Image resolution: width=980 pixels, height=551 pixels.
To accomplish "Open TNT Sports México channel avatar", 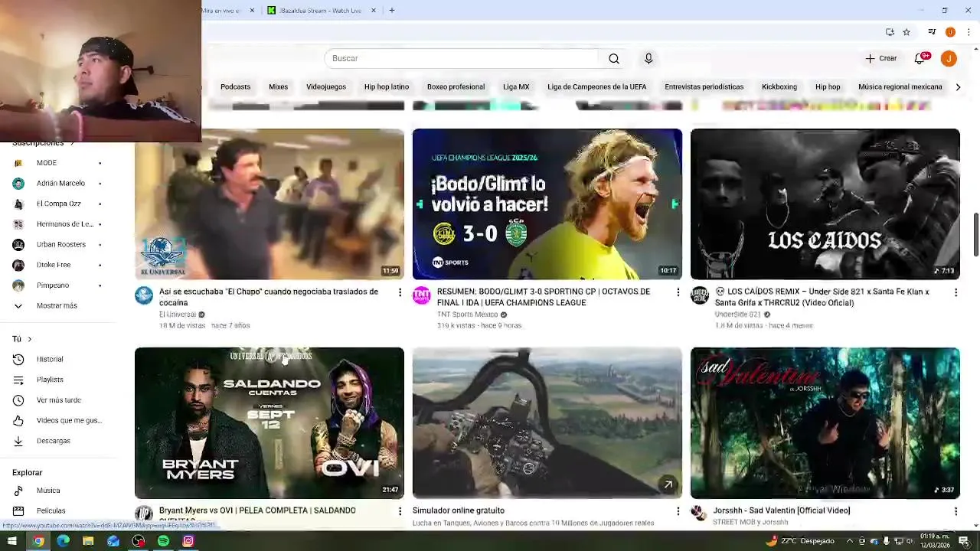I will tap(422, 296).
